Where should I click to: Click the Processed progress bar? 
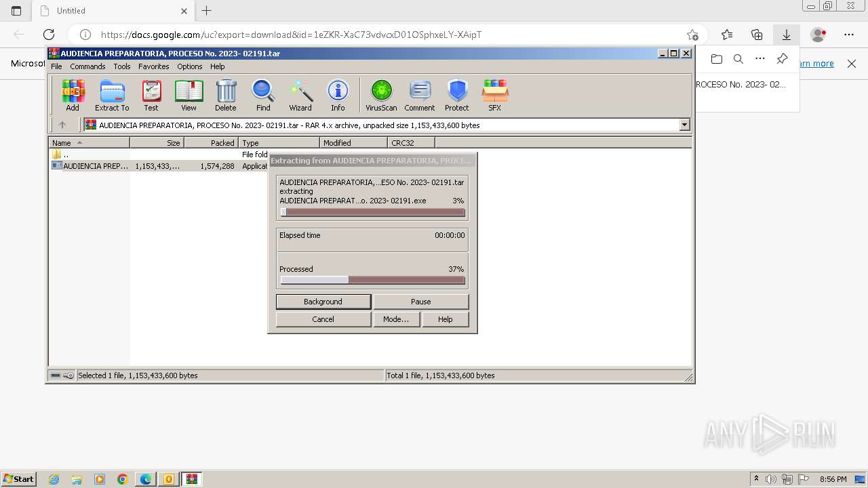pyautogui.click(x=372, y=280)
